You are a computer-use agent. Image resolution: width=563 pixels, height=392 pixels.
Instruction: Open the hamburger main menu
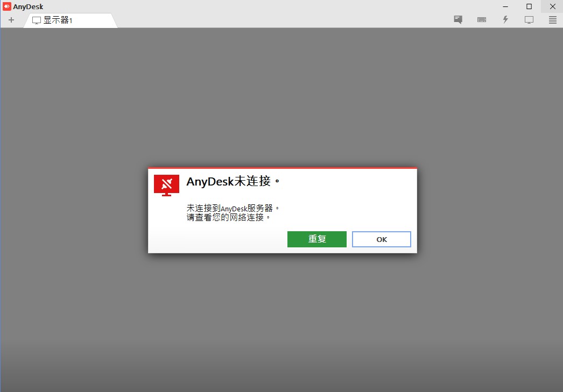click(x=552, y=20)
